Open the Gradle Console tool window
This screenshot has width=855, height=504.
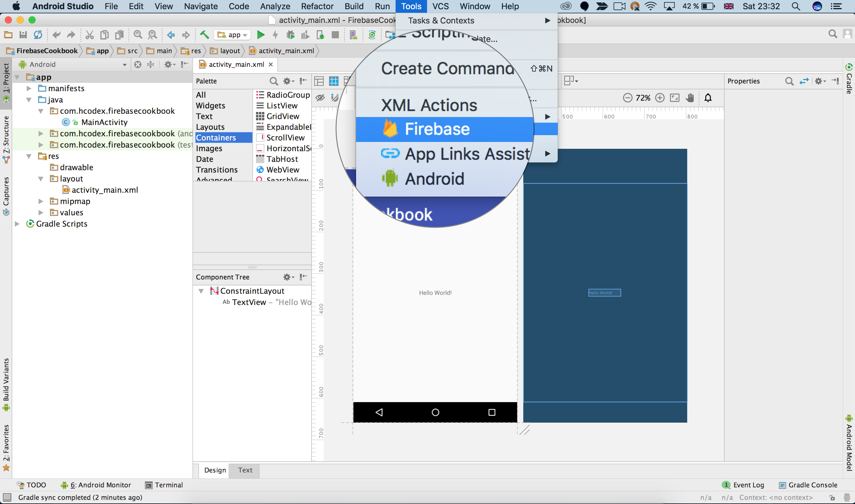(808, 485)
